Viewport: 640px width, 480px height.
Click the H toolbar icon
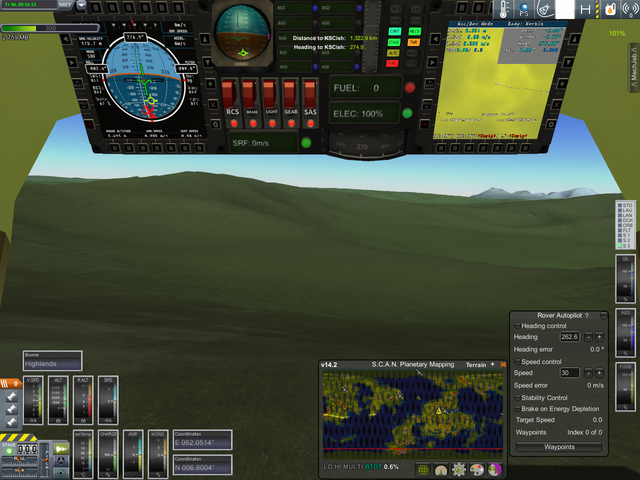[x=586, y=9]
